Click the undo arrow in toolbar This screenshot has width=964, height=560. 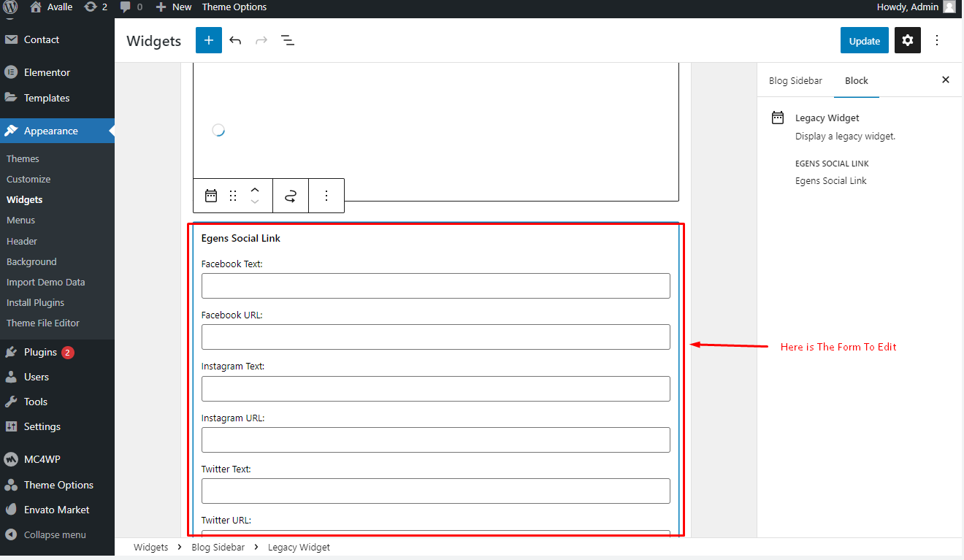point(235,40)
